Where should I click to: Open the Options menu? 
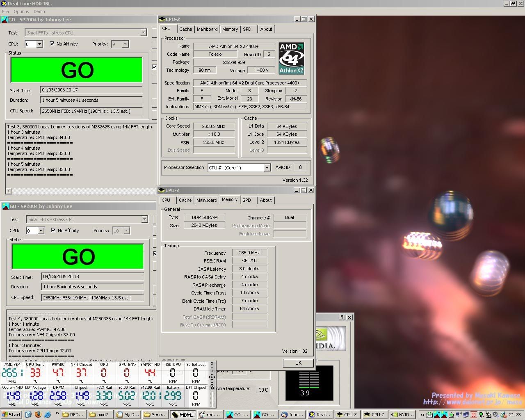coord(21,11)
